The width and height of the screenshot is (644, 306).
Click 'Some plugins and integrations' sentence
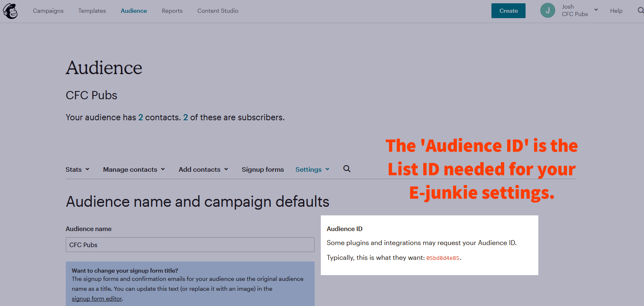[422, 243]
